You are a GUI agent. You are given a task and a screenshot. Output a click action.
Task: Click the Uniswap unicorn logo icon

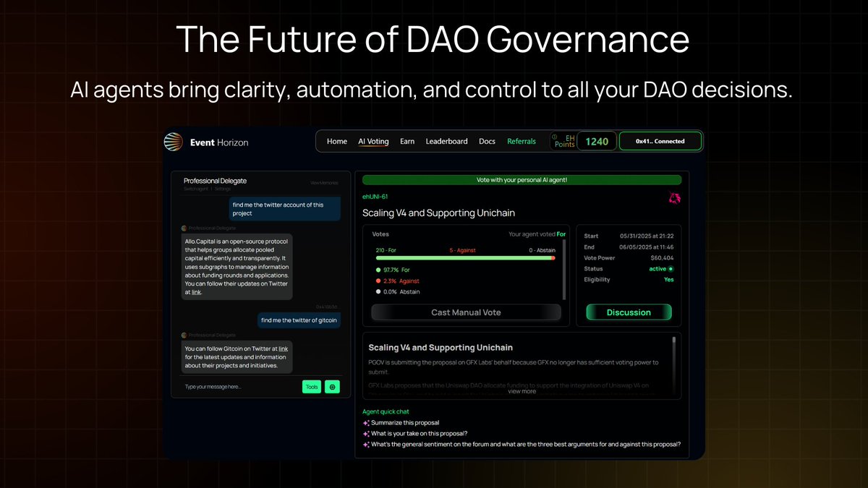(x=673, y=198)
